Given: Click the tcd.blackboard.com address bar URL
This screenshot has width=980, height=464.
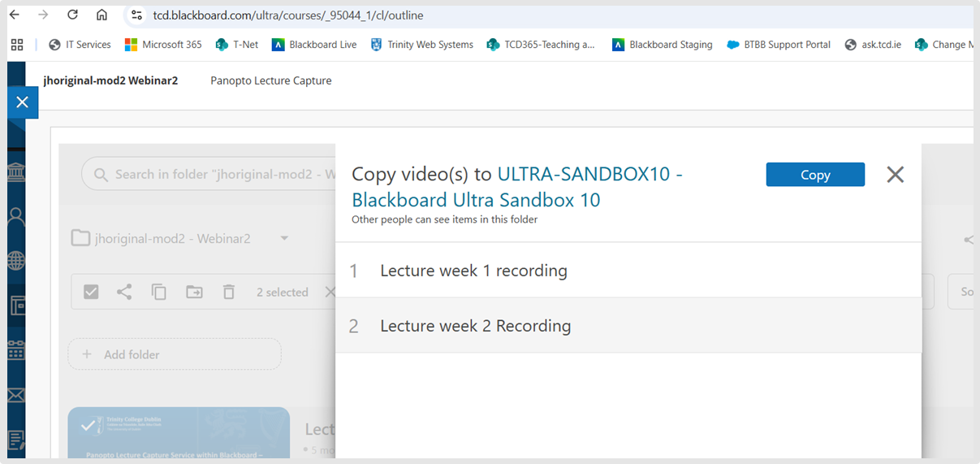Looking at the screenshot, I should (x=287, y=15).
